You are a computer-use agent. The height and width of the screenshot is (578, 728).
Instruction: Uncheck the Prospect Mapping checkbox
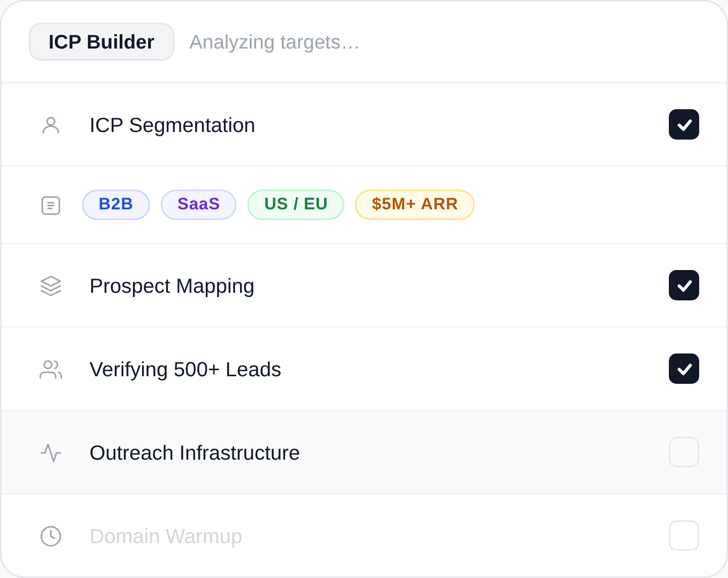pyautogui.click(x=684, y=285)
